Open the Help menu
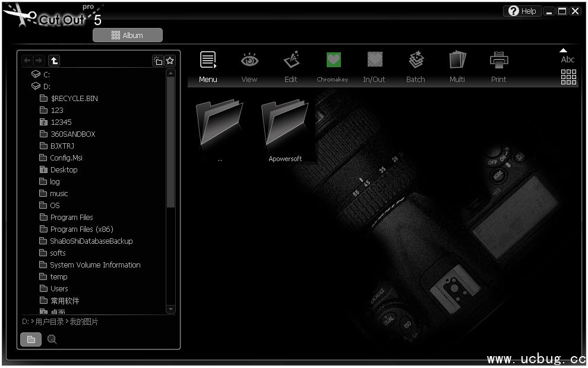 coord(522,11)
